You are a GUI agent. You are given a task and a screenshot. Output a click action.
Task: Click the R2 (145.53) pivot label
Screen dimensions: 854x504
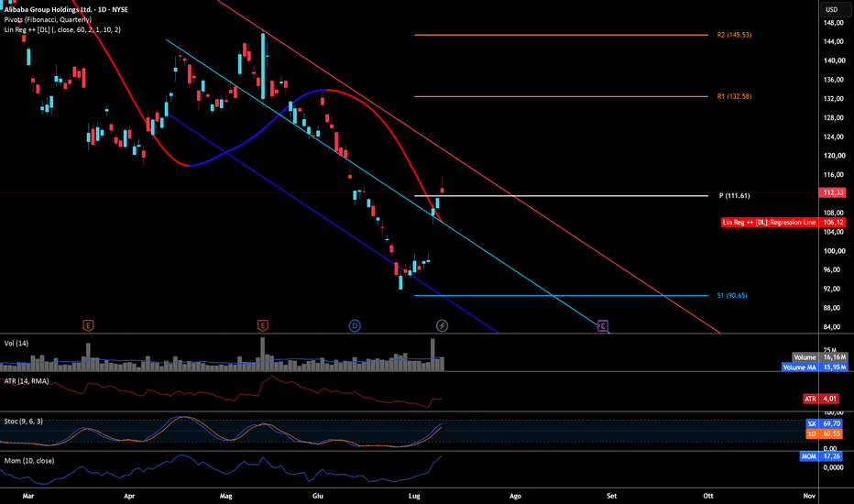(734, 35)
